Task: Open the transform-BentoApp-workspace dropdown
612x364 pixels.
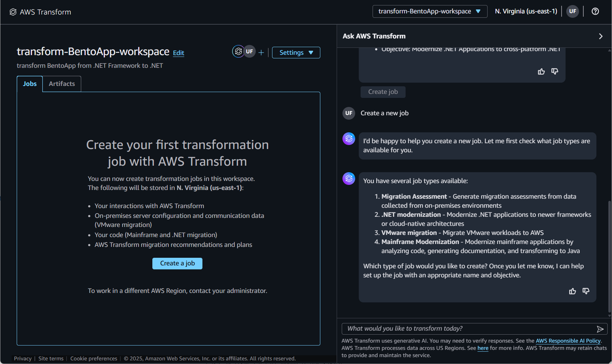Action: click(x=430, y=11)
